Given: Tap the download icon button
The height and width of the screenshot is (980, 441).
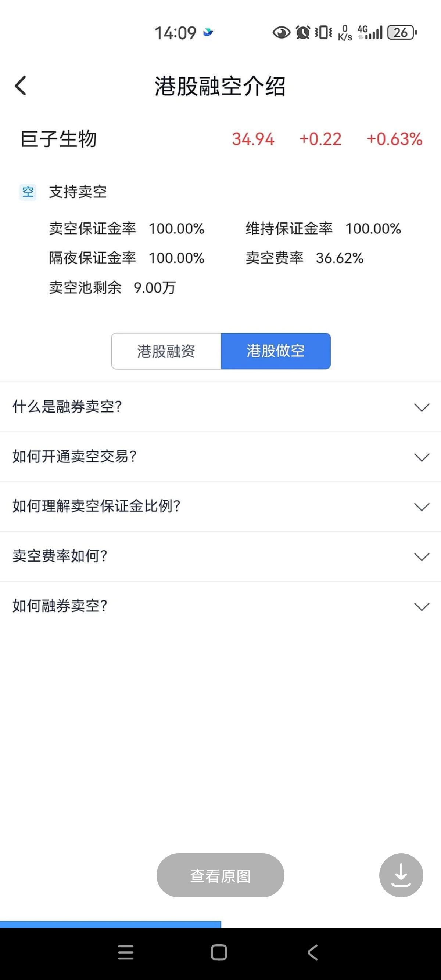Looking at the screenshot, I should tap(401, 875).
